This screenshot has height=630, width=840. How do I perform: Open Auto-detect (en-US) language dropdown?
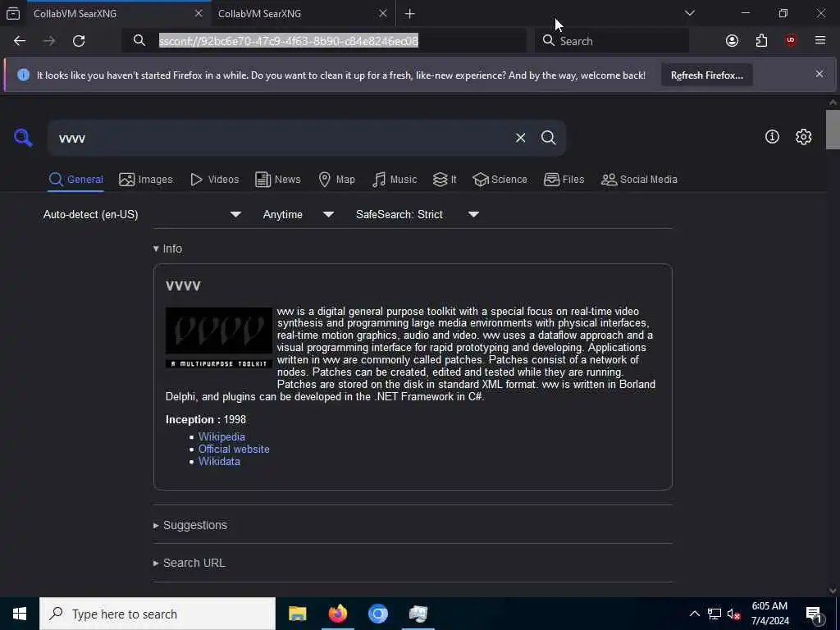(x=142, y=214)
